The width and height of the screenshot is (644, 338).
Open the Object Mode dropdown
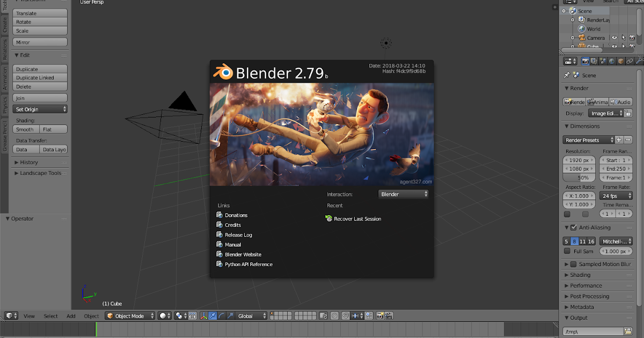tap(130, 316)
